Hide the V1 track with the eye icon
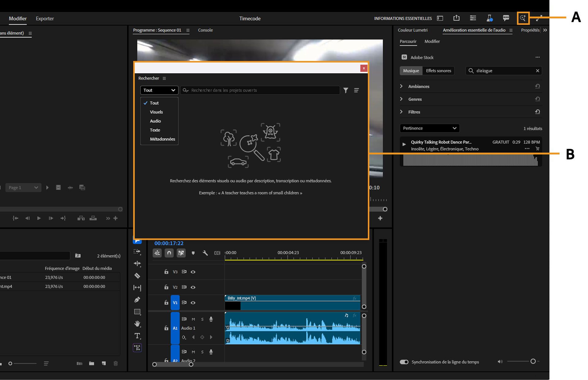Viewport: 588px width, 380px height. 193,302
